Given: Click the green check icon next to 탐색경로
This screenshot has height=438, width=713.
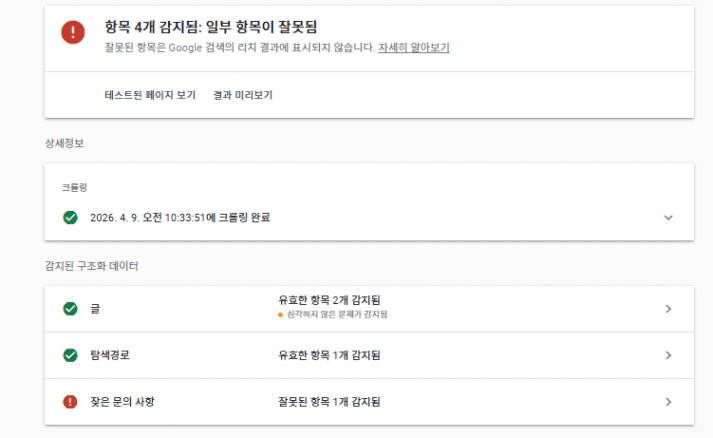Looking at the screenshot, I should (69, 355).
